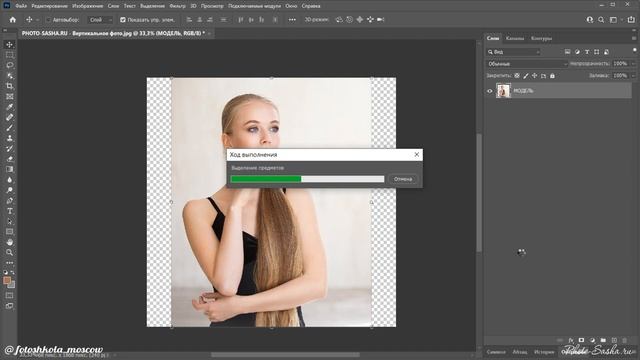The image size is (640, 360).
Task: Open the Изображение menu
Action: click(x=88, y=6)
